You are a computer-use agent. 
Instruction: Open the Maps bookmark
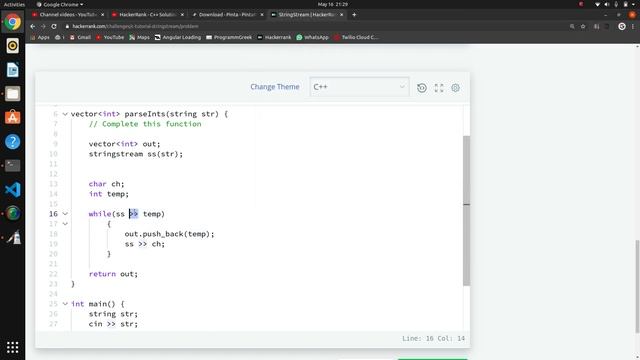tap(140, 37)
